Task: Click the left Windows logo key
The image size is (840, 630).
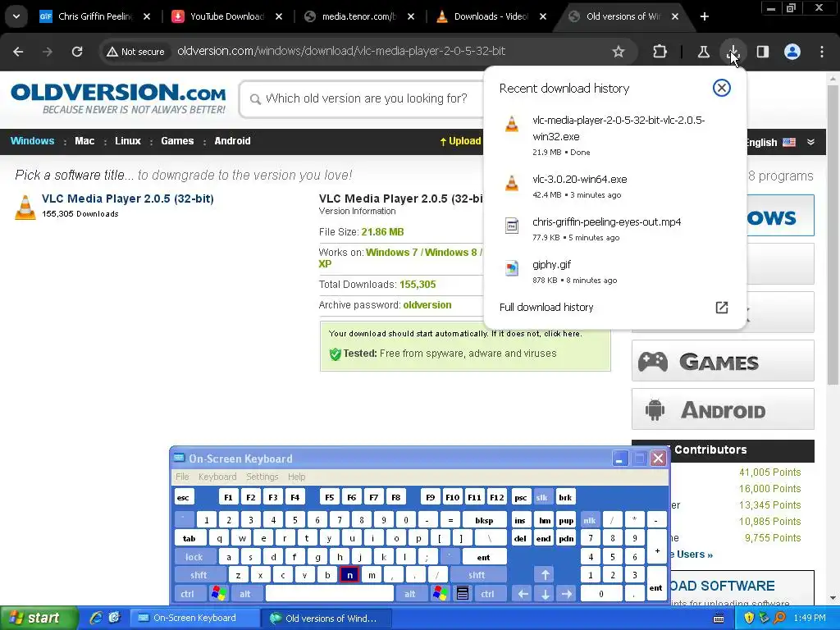Action: 218,594
